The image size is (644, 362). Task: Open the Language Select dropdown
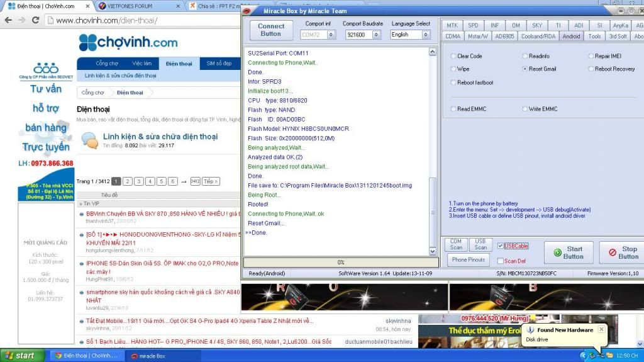pos(426,35)
